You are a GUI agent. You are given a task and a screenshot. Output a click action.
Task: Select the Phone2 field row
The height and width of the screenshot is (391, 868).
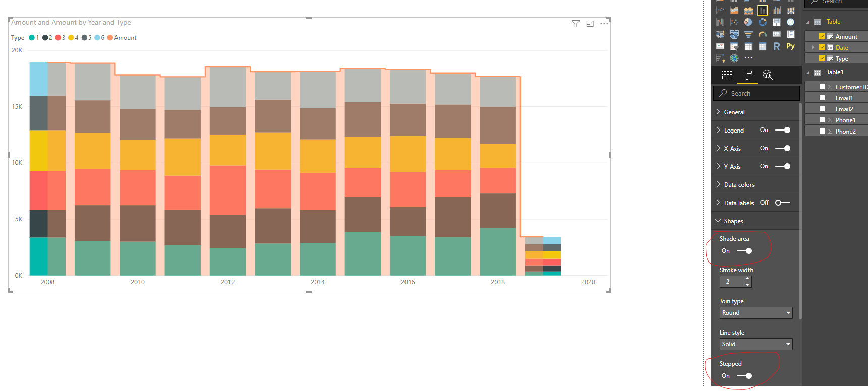[x=836, y=131]
